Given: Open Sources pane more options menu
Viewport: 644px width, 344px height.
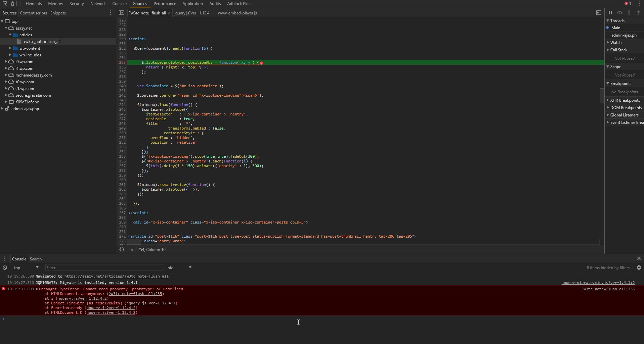Looking at the screenshot, I should (x=111, y=13).
